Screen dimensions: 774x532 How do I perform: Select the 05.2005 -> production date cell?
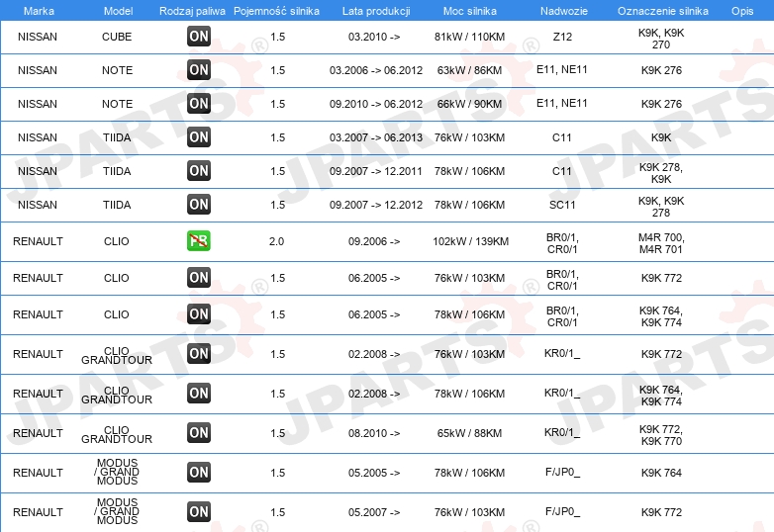[x=374, y=473]
